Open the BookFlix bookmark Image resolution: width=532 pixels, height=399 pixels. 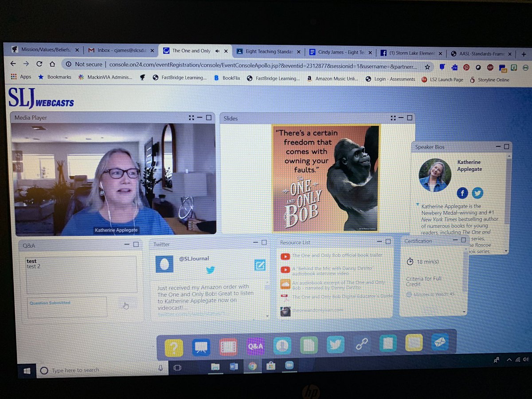(227, 78)
